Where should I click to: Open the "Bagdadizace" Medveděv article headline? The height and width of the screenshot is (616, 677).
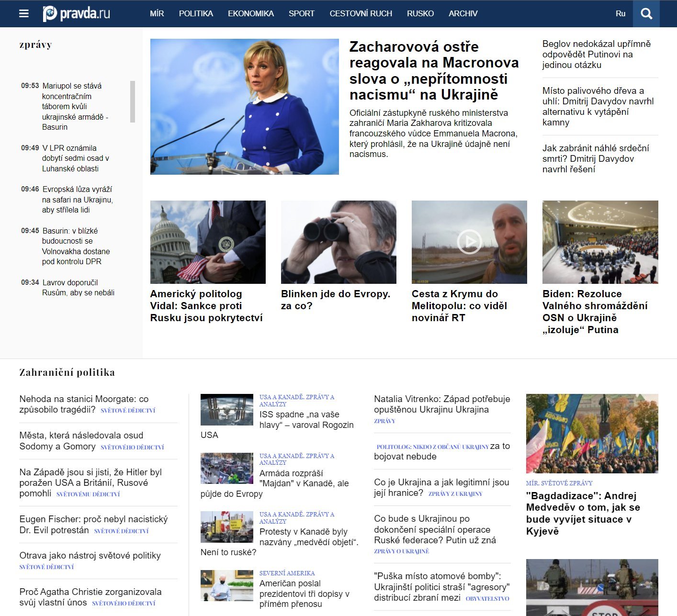tap(583, 513)
